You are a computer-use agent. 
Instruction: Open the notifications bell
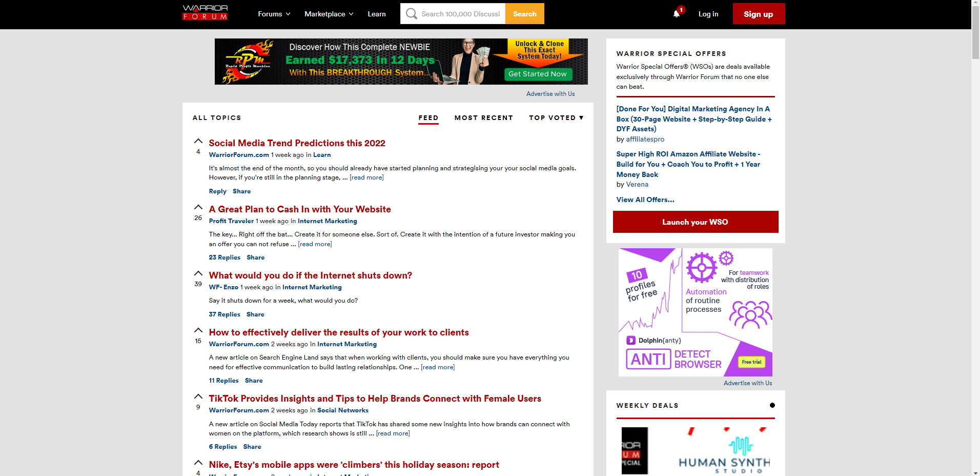[x=677, y=14]
